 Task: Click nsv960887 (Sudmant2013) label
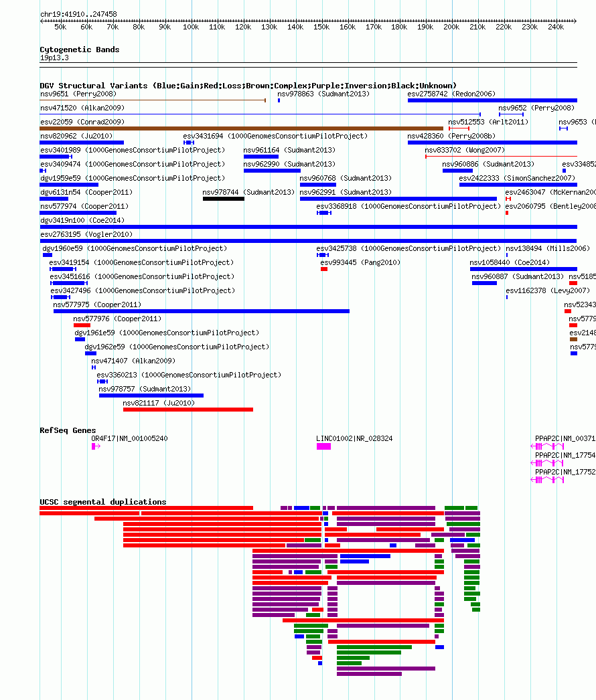(x=518, y=277)
